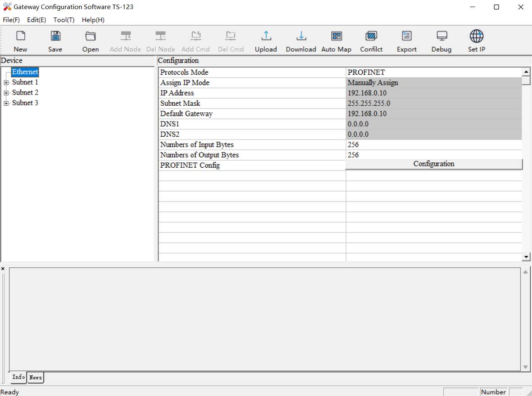Viewport: 532px width, 396px height.
Task: Download configuration to the gateway
Action: [301, 41]
